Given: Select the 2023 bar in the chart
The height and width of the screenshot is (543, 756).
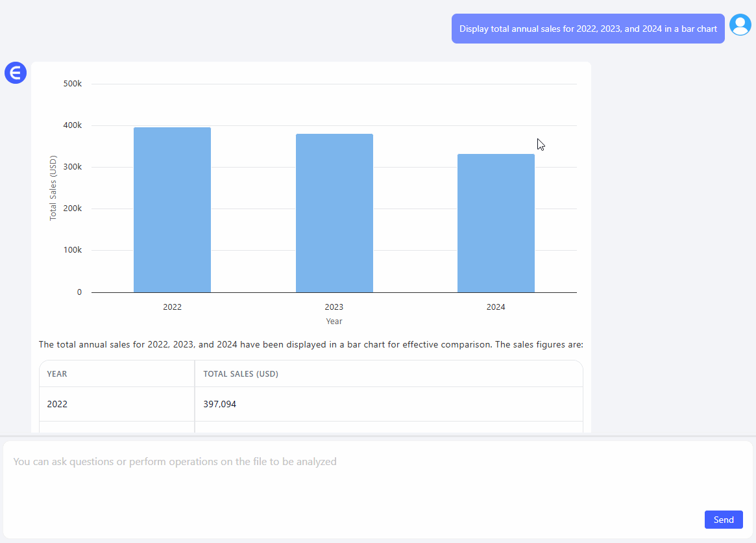Looking at the screenshot, I should [x=334, y=213].
